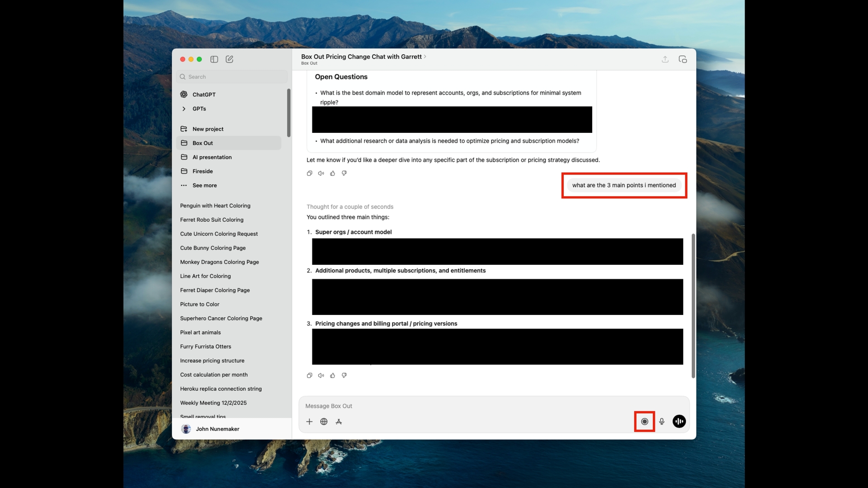Viewport: 868px width, 488px height.
Task: Open Increase pricing structure chat
Action: coord(212,361)
